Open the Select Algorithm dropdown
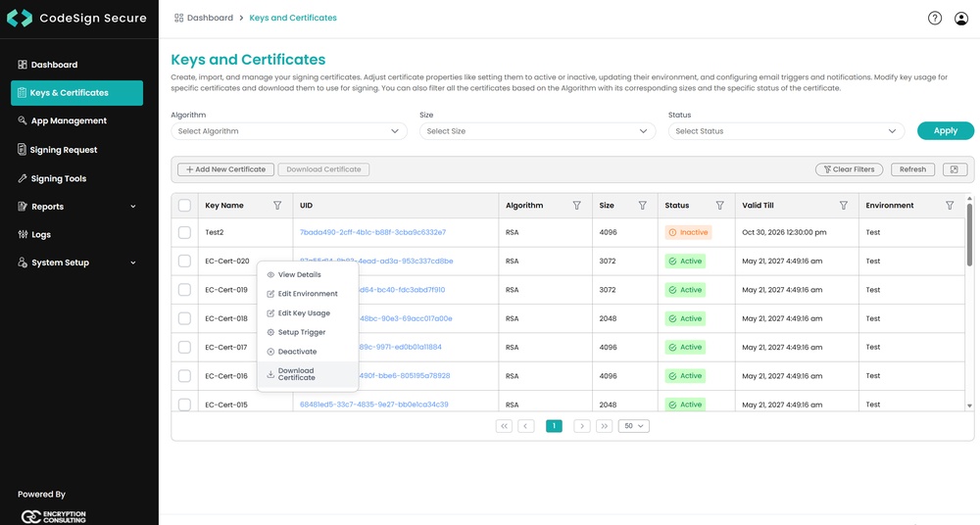This screenshot has height=525, width=980. [289, 131]
